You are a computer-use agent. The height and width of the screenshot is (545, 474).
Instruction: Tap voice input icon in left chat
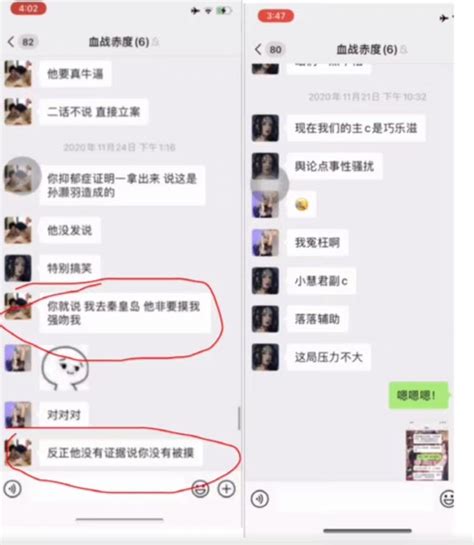click(13, 489)
